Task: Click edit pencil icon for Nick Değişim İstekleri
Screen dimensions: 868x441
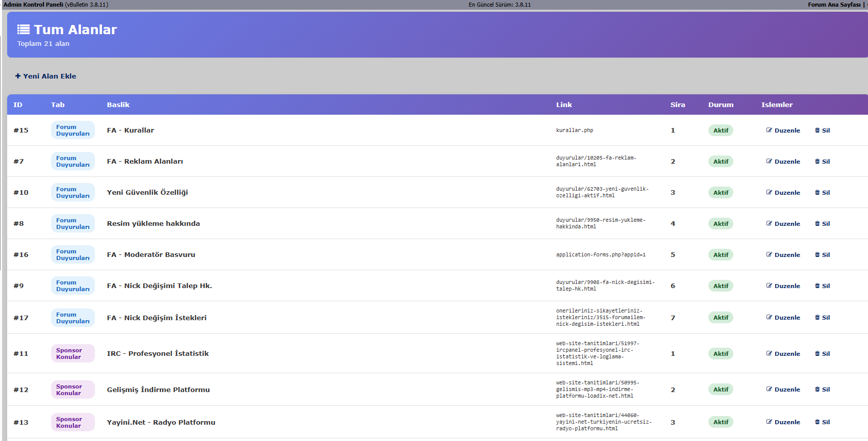Action: pos(769,317)
